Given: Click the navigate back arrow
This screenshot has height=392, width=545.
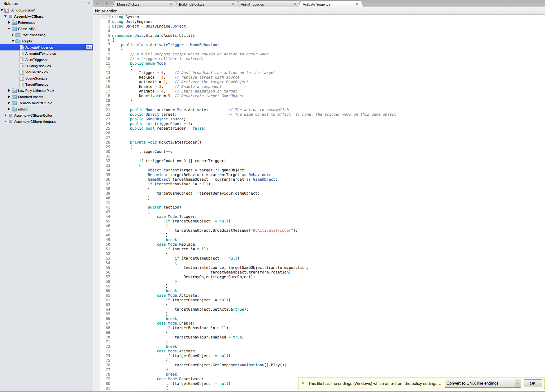Looking at the screenshot, I should pos(98,4).
